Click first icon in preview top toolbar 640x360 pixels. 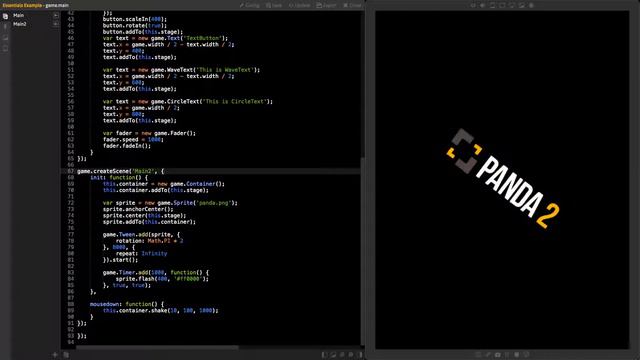pyautogui.click(x=473, y=5)
